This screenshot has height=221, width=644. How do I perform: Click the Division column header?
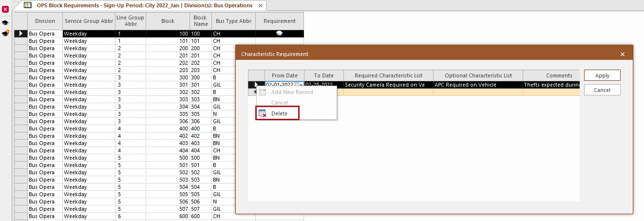[x=45, y=21]
